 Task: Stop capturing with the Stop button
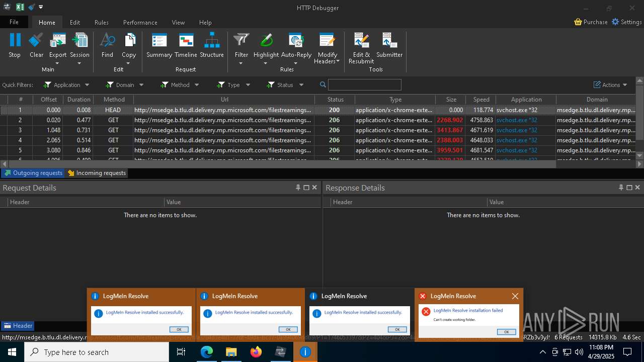(x=15, y=45)
